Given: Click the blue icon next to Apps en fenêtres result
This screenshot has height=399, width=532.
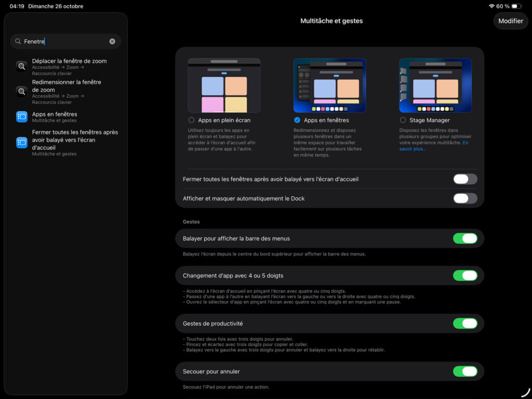Looking at the screenshot, I should (x=21, y=117).
